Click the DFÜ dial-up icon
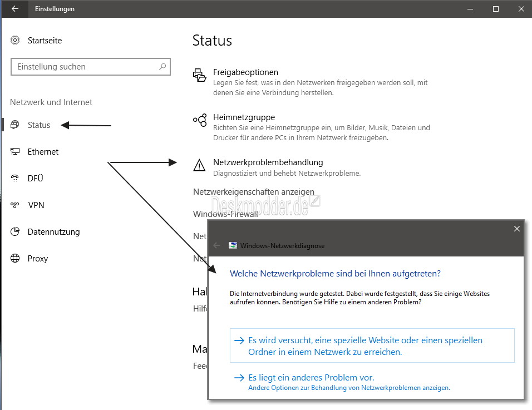The image size is (532, 410). point(15,178)
